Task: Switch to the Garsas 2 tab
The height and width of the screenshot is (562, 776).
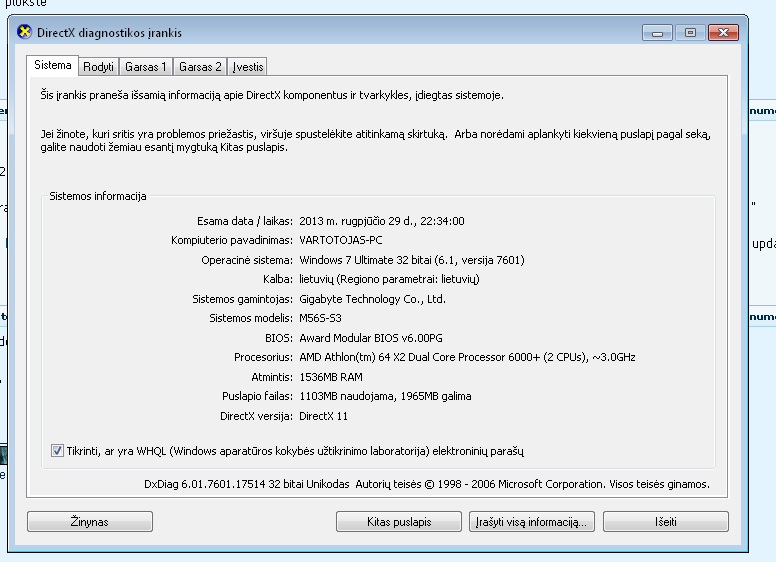Action: (x=200, y=67)
